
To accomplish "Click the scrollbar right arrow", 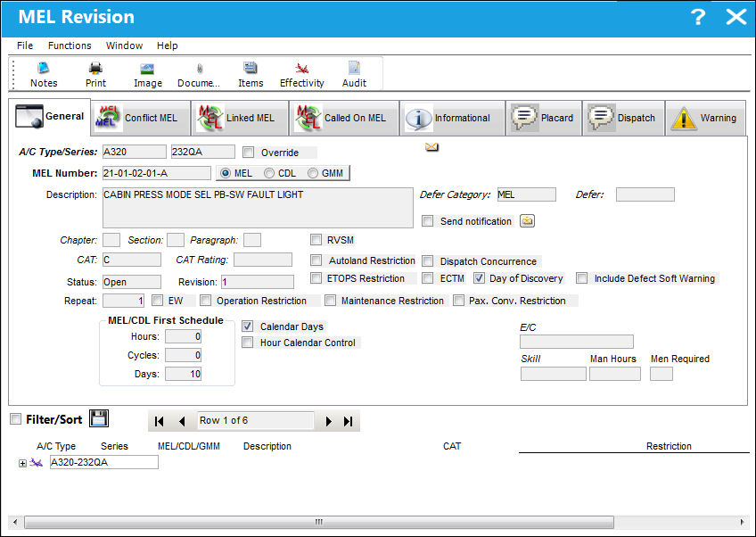I will [x=742, y=522].
